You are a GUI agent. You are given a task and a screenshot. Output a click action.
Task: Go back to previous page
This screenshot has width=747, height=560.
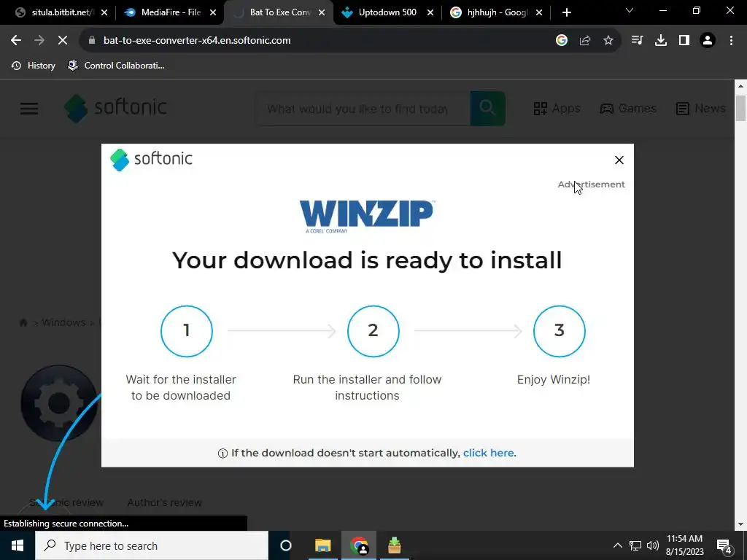[x=16, y=41]
